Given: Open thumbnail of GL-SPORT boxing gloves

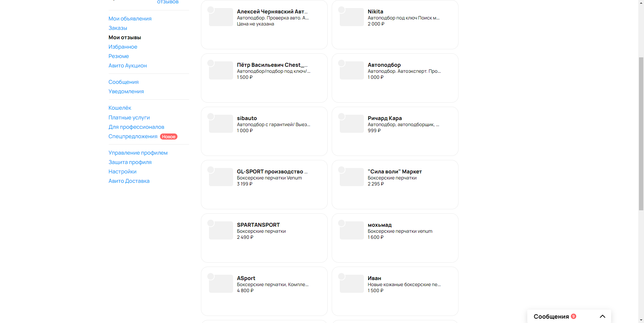Looking at the screenshot, I should coord(221,177).
